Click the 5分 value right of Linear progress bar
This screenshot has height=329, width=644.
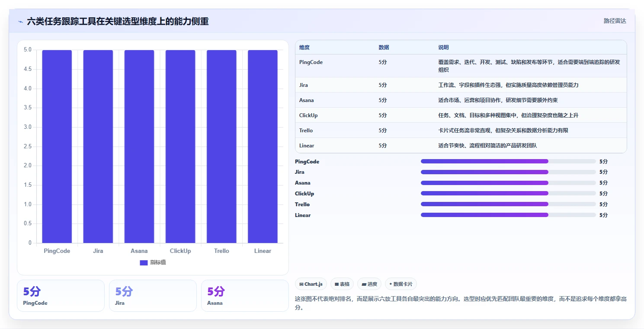coord(603,215)
